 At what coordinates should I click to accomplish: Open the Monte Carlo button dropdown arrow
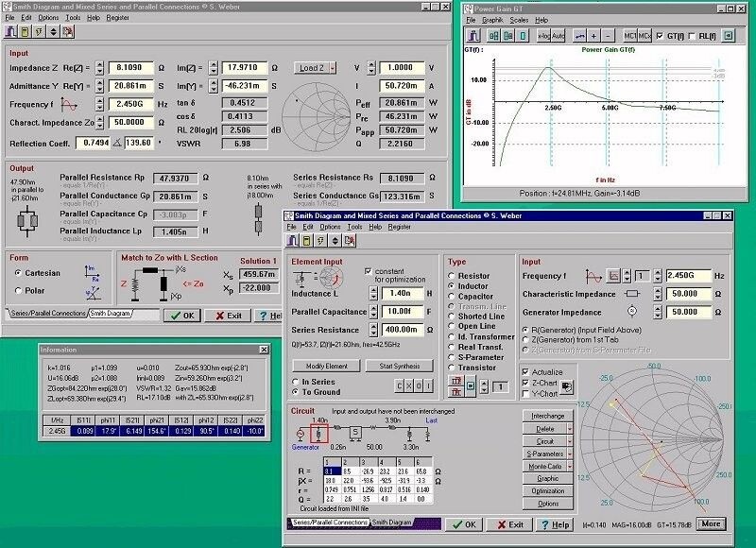(x=570, y=467)
